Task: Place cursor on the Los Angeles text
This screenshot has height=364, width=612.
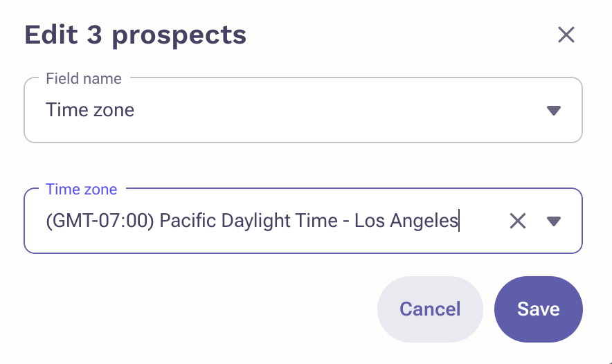Action: 406,221
